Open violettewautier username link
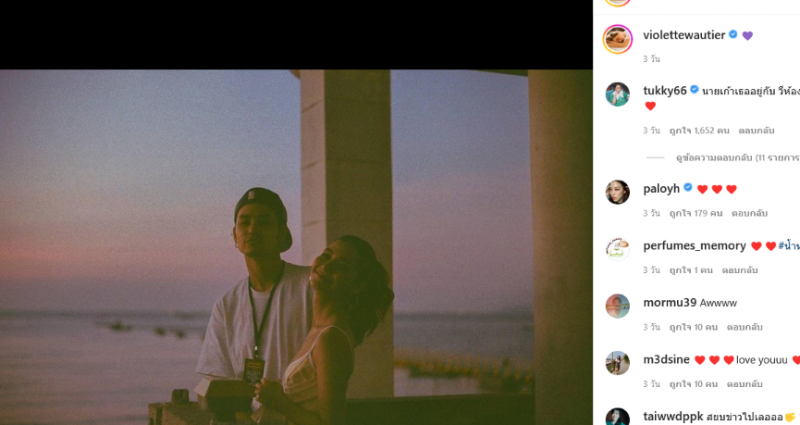 coord(684,35)
